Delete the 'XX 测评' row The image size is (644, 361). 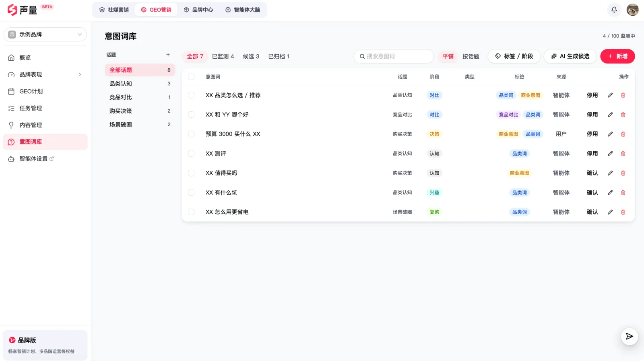pos(623,154)
